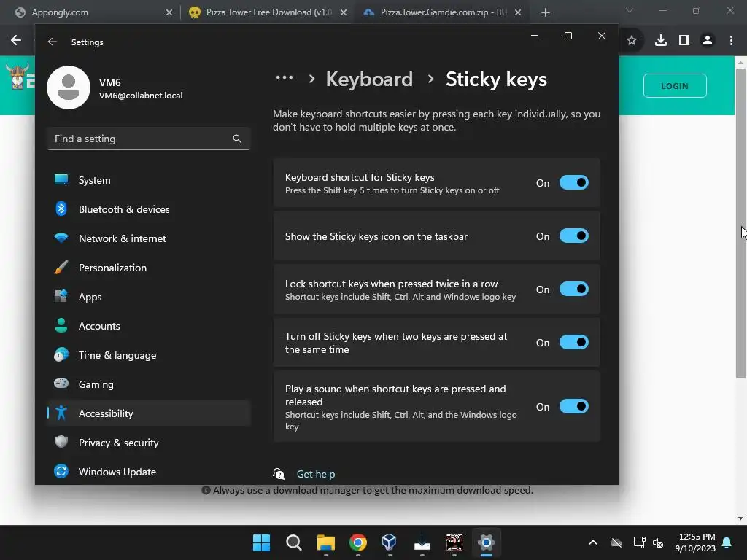Toggle Turn off Sticky keys when two keys pressed
This screenshot has height=560, width=747.
(574, 342)
